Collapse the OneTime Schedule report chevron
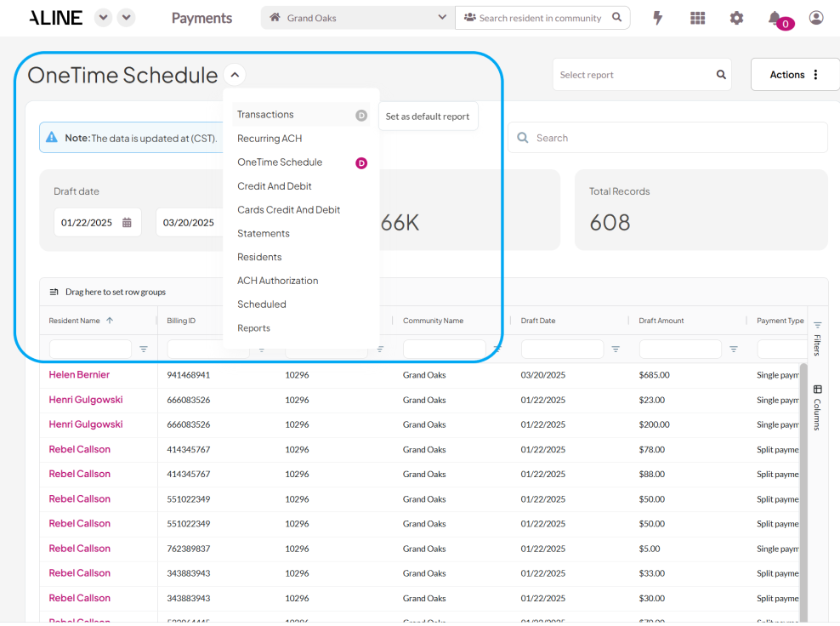The height and width of the screenshot is (626, 840). coord(235,75)
